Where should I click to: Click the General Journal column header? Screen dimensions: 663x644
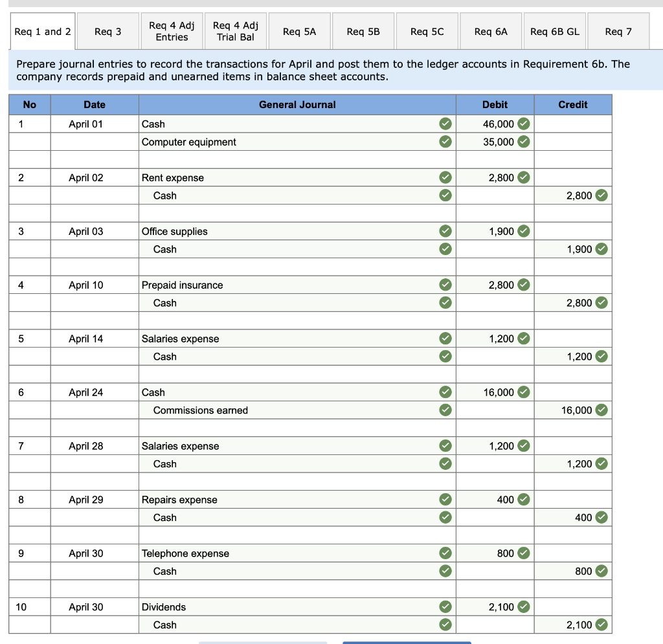(297, 104)
